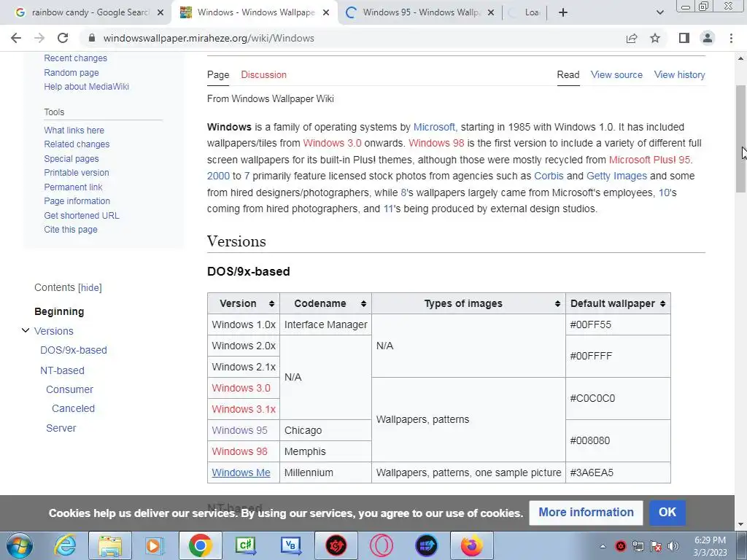Sort table by Types of images column
Image resolution: width=747 pixels, height=560 pixels.
pos(468,303)
